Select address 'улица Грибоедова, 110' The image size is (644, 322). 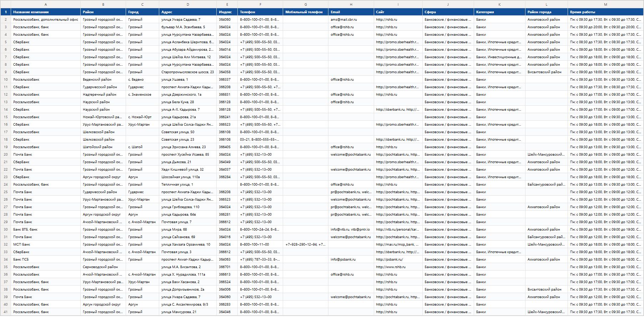[188, 207]
